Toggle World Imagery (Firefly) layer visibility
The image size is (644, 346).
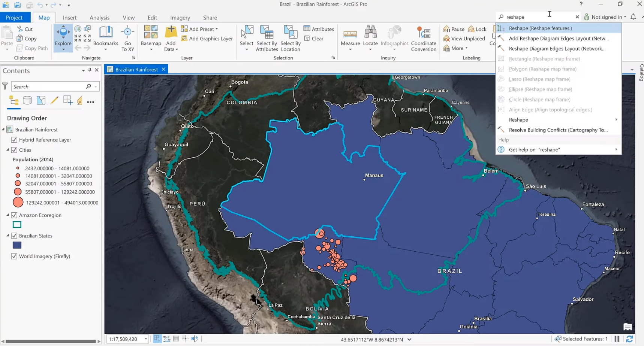tap(14, 257)
